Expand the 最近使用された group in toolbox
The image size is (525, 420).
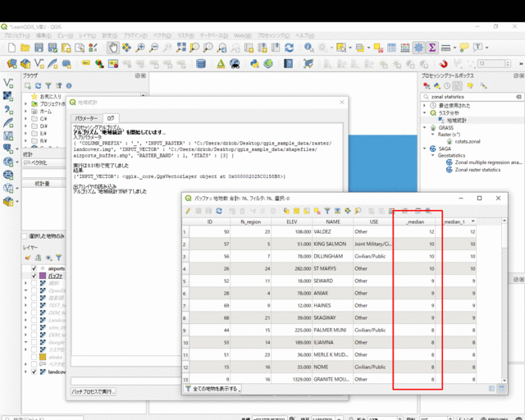click(425, 105)
